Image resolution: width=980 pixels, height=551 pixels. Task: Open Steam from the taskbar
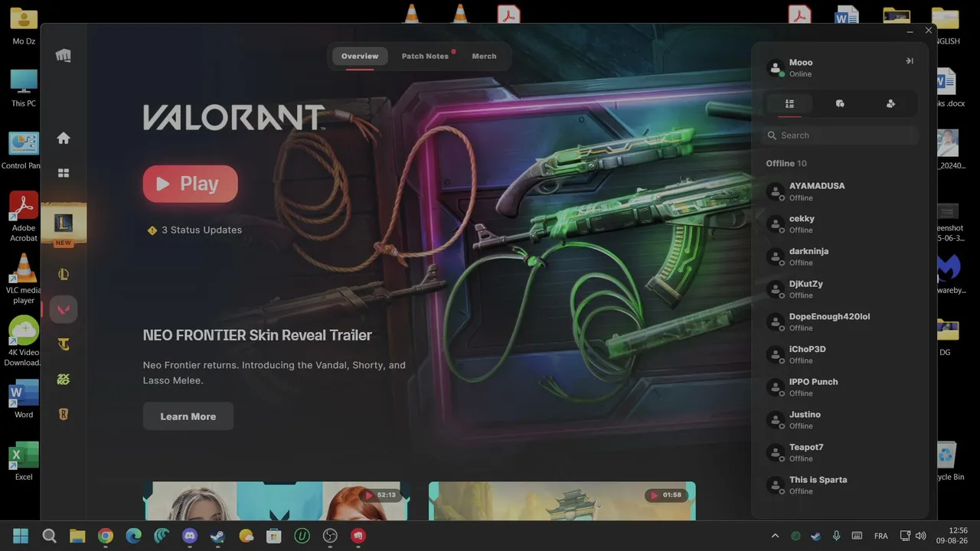click(x=217, y=536)
